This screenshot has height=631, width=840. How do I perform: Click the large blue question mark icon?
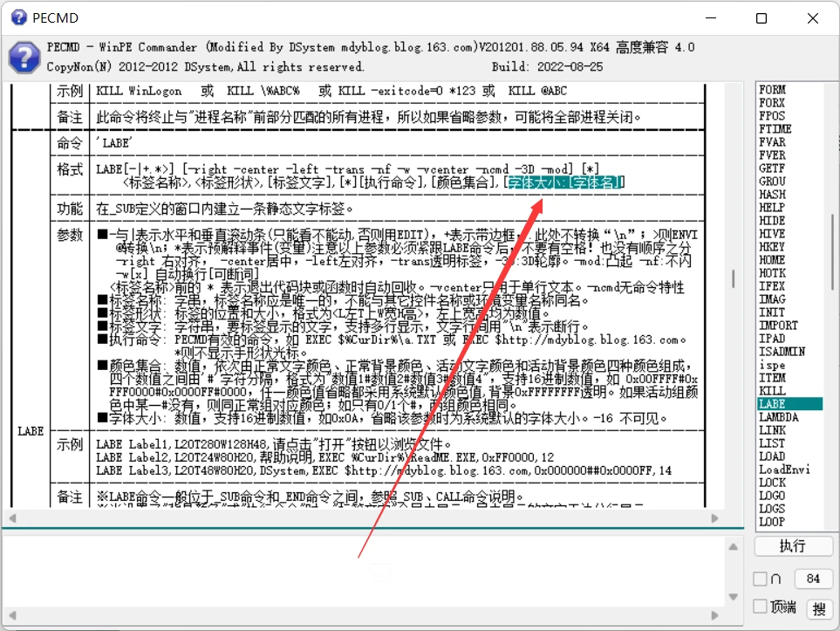coord(24,58)
